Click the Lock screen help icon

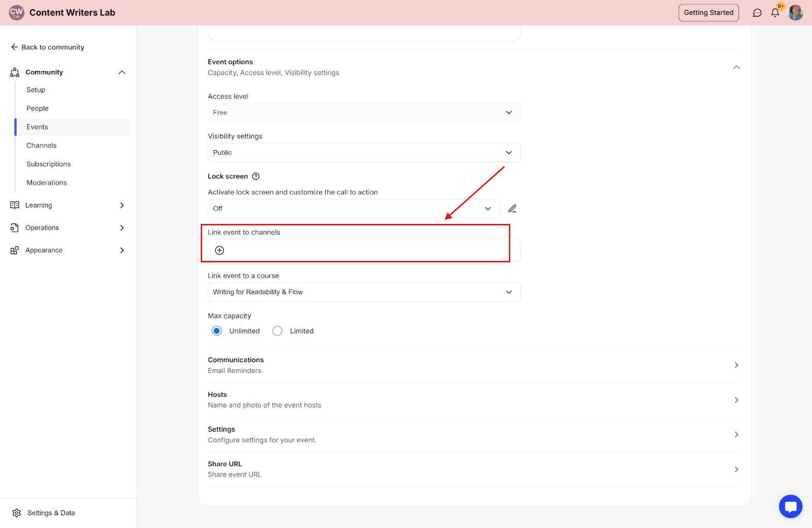tap(256, 177)
